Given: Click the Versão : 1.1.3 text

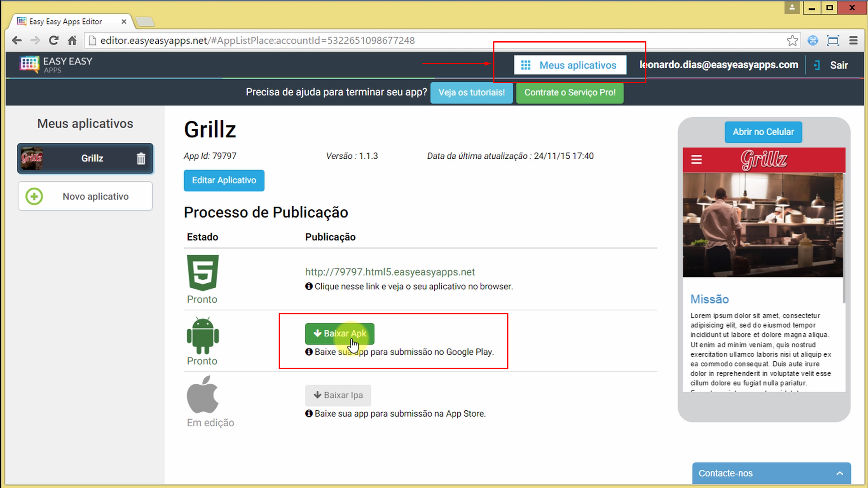Looking at the screenshot, I should coord(352,156).
